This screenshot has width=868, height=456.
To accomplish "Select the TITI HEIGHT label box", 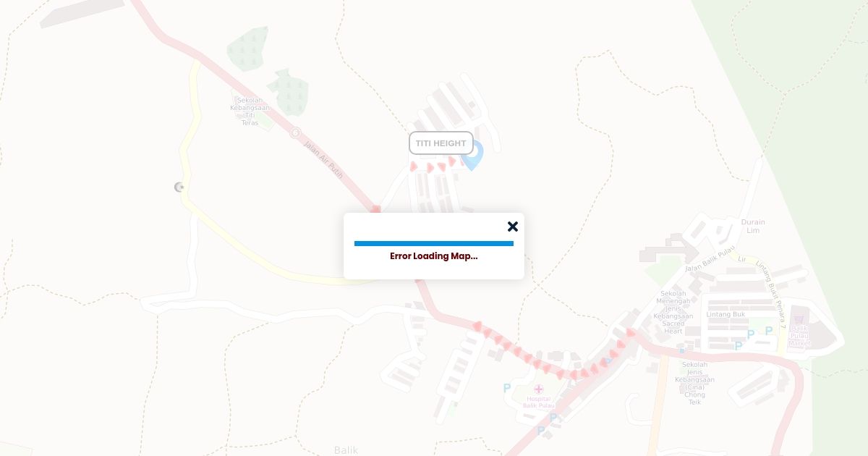I will click(441, 143).
